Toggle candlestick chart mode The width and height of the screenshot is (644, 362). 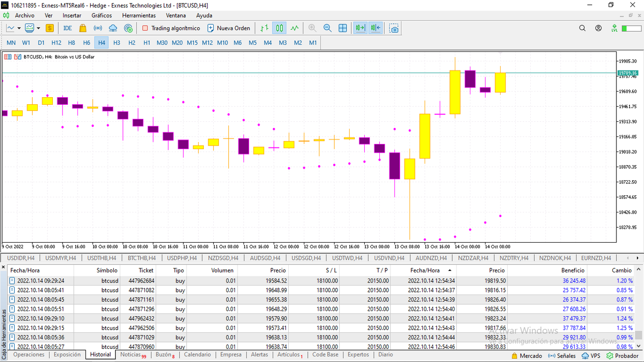280,28
